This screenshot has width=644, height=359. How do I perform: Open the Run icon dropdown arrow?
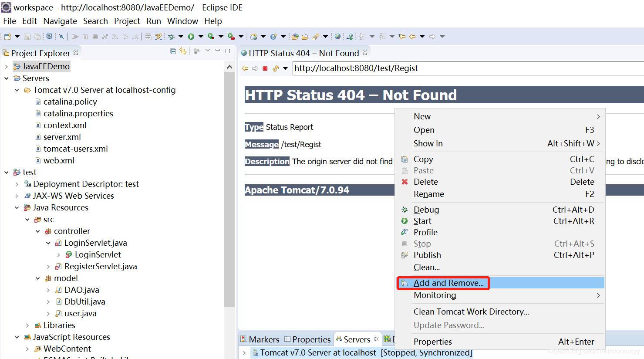(x=201, y=37)
